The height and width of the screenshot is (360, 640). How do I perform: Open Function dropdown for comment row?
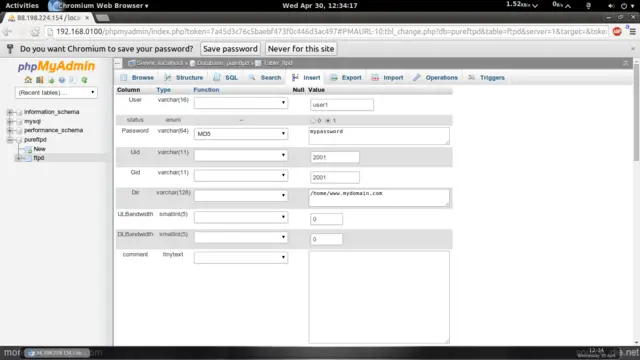[x=241, y=258]
